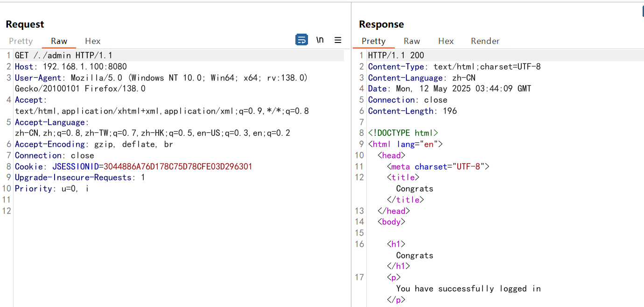Viewport: 644px width, 307px height.
Task: Click the Content-Type text/html header line
Action: [x=455, y=67]
